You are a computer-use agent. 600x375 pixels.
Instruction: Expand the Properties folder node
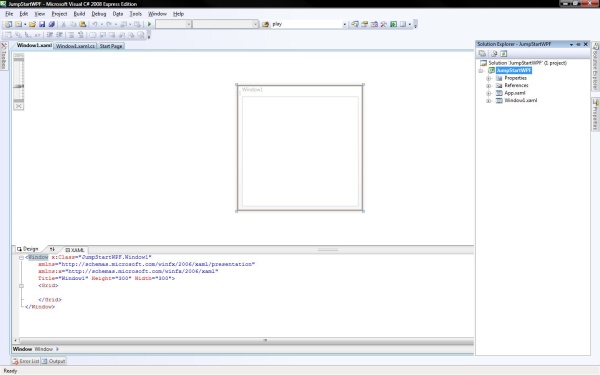489,78
